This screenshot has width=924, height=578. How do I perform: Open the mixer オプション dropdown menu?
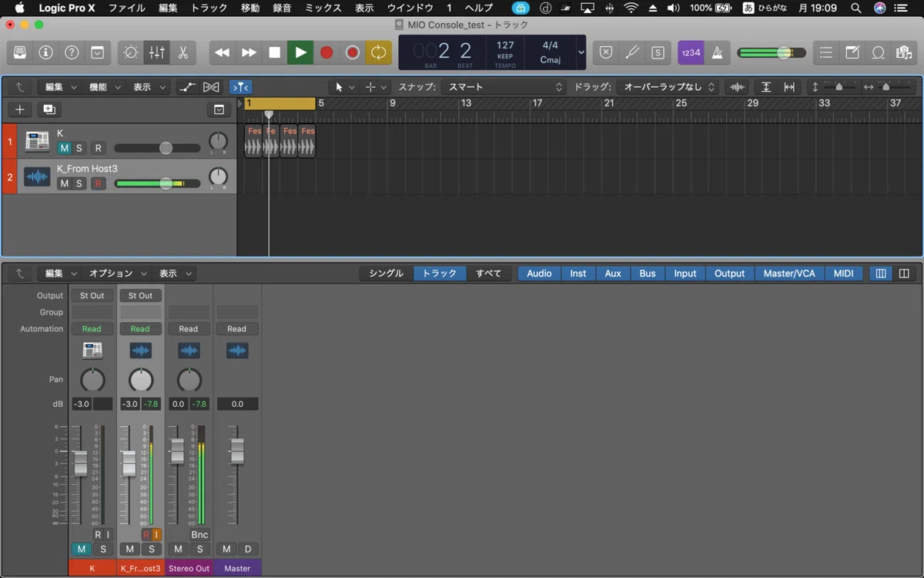(118, 274)
